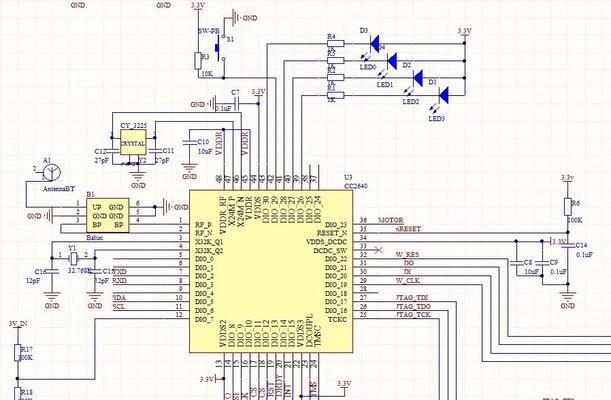
Task: Click the LED0 label
Action: coord(367,67)
